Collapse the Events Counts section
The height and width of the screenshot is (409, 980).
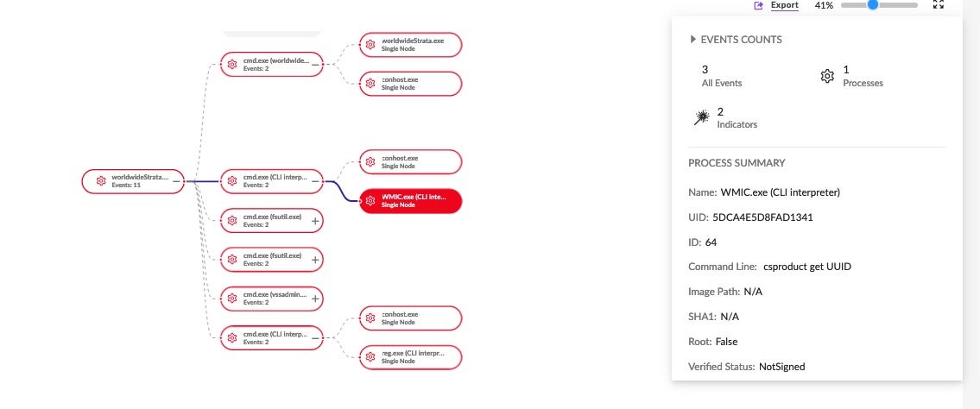click(x=692, y=40)
